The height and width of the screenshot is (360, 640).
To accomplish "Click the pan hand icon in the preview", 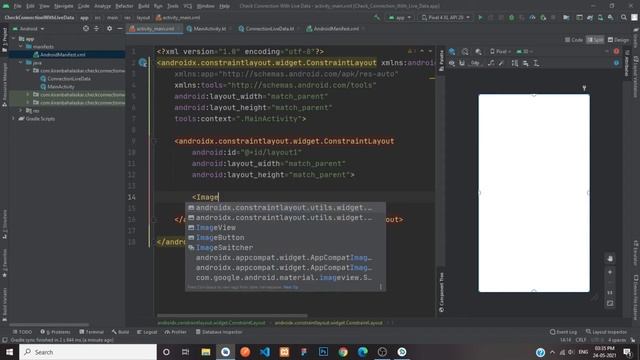I will 610,259.
